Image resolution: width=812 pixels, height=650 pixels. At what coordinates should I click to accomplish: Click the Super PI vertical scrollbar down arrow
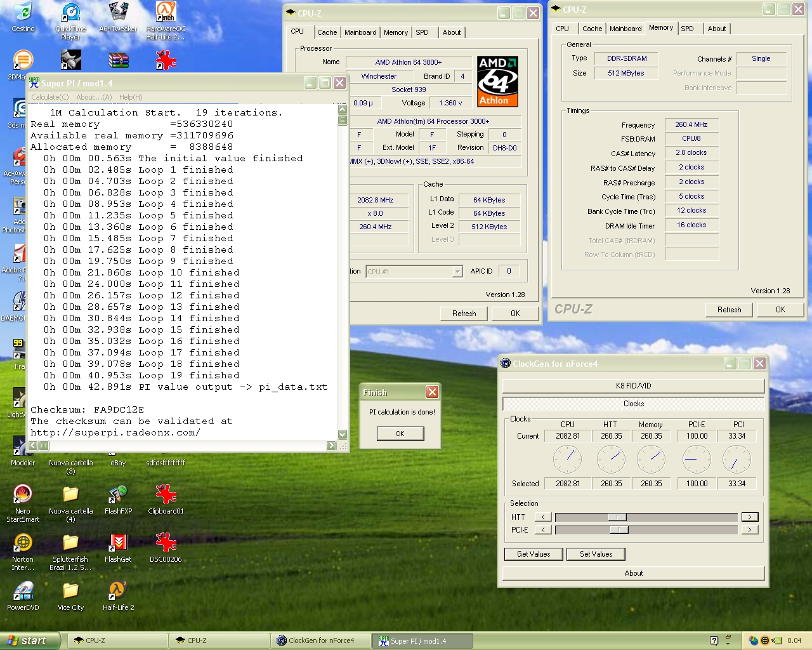click(343, 435)
